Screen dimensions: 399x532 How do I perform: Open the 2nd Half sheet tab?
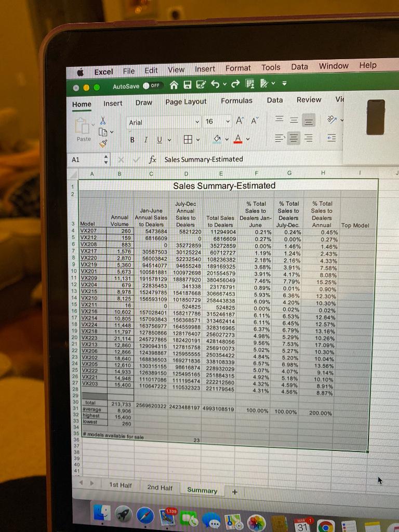click(x=160, y=487)
